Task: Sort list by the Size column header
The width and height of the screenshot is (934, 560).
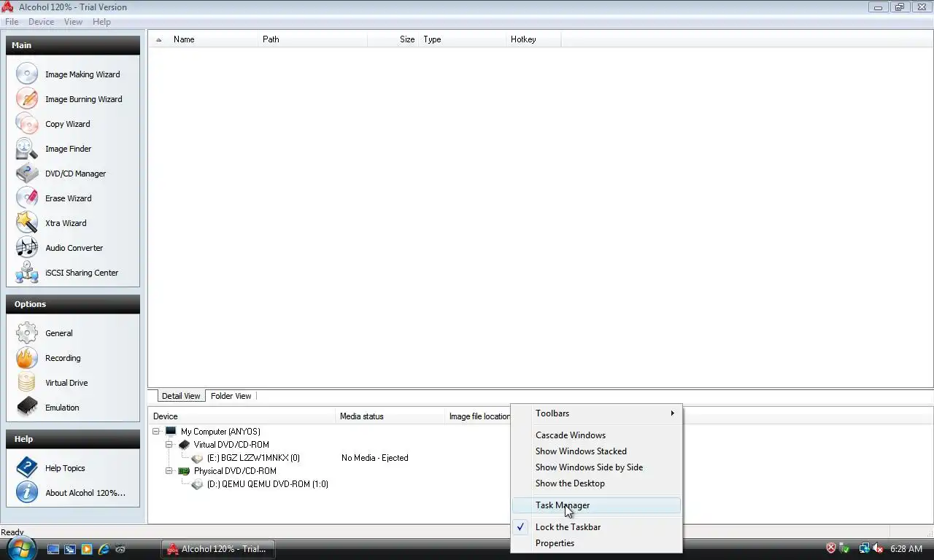Action: tap(393, 39)
